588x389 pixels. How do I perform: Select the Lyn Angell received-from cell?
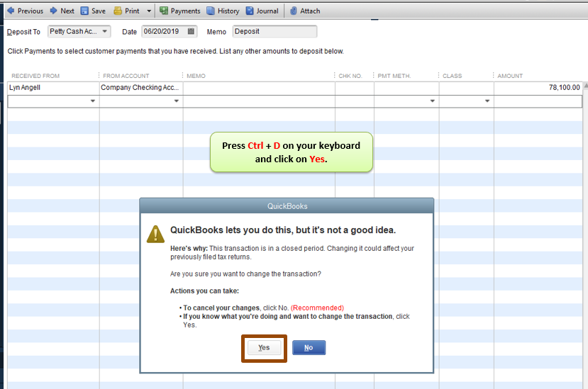point(53,88)
